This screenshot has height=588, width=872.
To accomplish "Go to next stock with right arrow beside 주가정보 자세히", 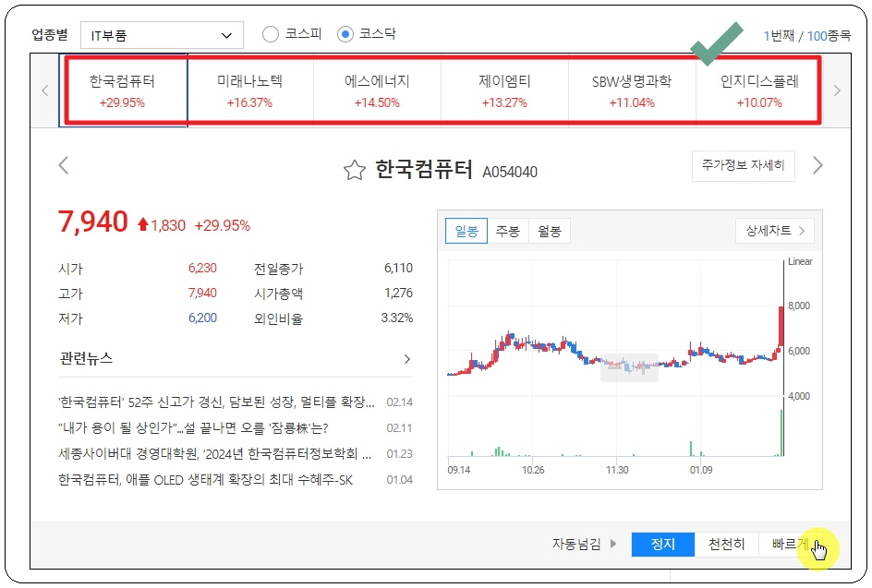I will (817, 165).
